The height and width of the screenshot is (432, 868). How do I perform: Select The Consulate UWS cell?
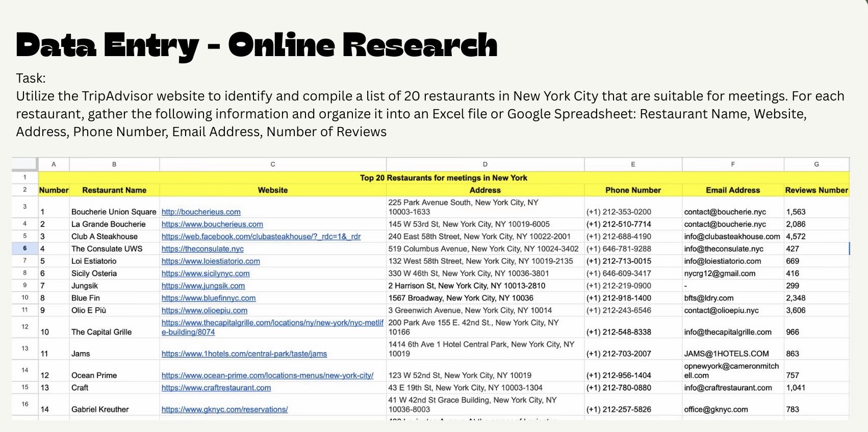(x=114, y=248)
